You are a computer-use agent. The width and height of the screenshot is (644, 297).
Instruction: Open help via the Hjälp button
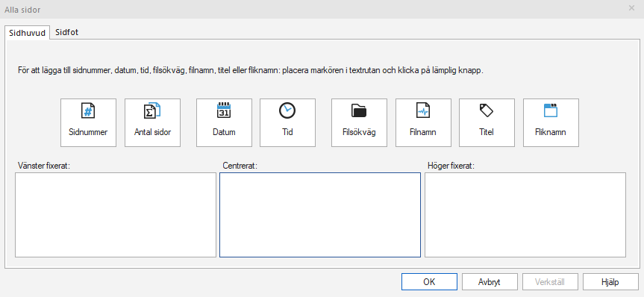610,282
